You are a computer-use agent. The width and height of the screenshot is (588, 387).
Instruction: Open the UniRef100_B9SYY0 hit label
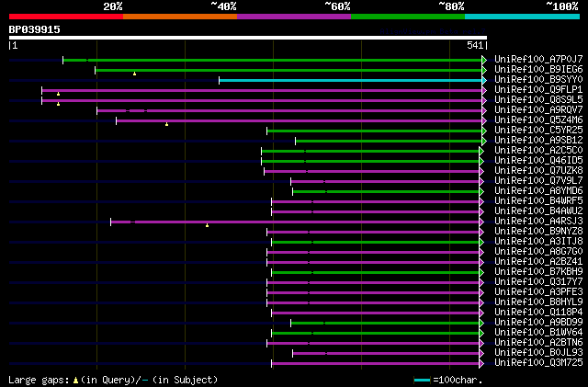point(538,79)
